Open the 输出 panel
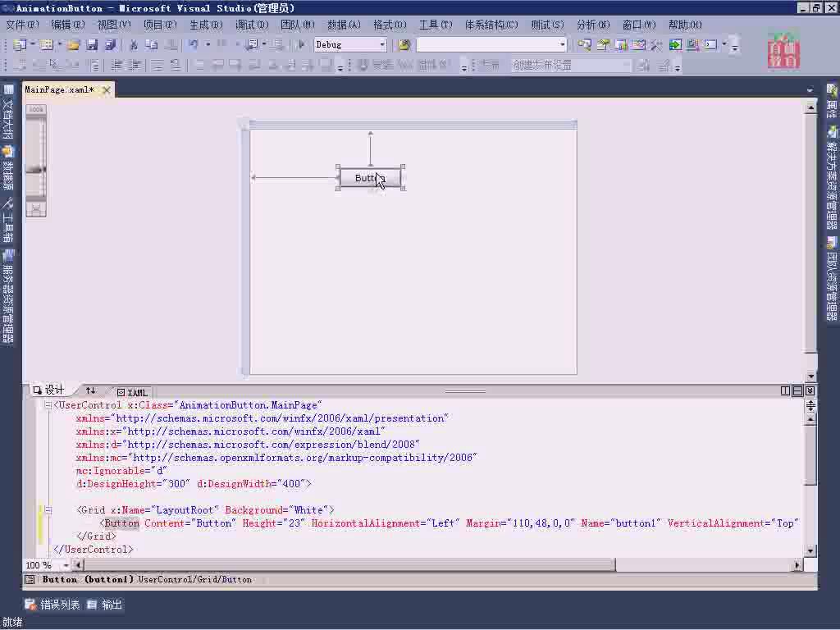This screenshot has width=840, height=630. (x=106, y=605)
